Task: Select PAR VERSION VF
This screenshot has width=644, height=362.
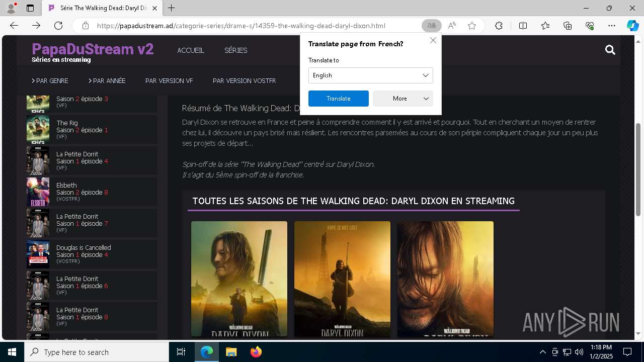Action: [x=169, y=80]
